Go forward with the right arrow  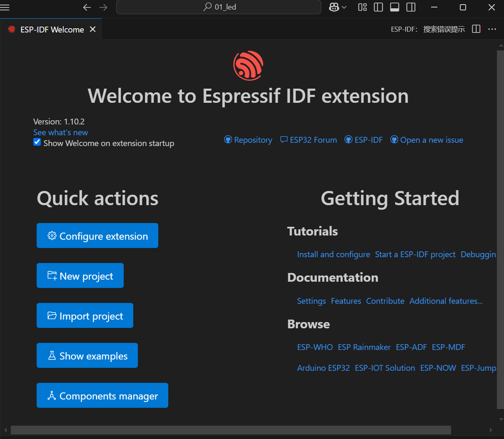tap(103, 7)
